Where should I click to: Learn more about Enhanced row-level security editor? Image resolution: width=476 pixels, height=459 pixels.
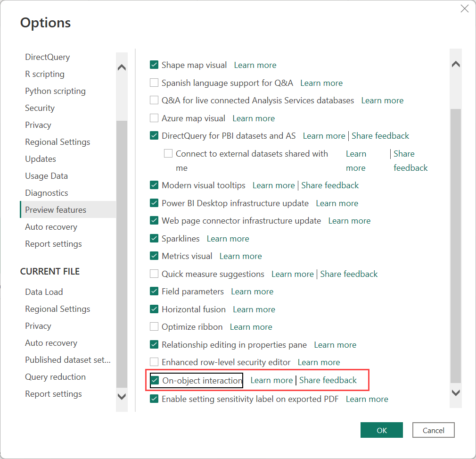[x=319, y=362]
